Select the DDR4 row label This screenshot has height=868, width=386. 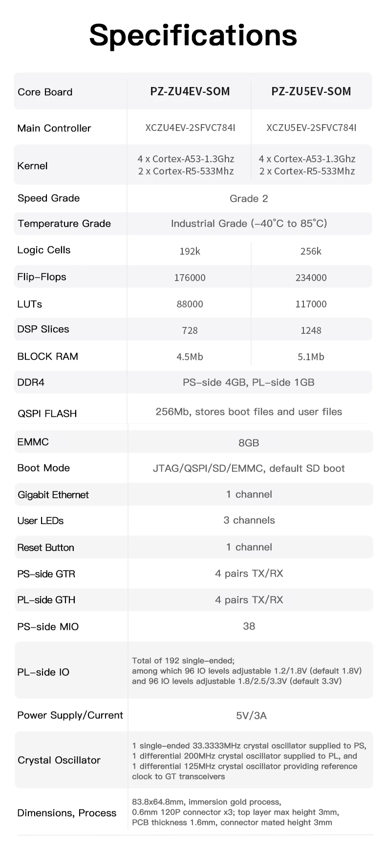pos(31,382)
